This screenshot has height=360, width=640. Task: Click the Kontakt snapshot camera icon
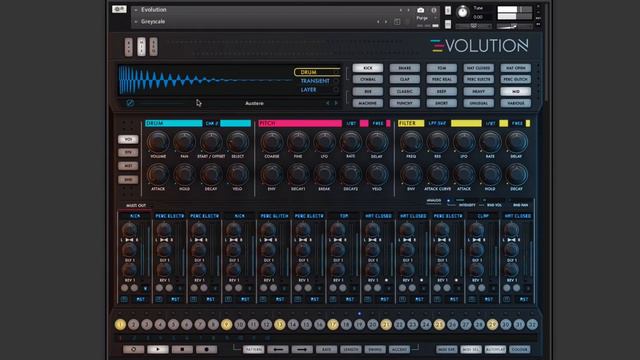coord(421,10)
